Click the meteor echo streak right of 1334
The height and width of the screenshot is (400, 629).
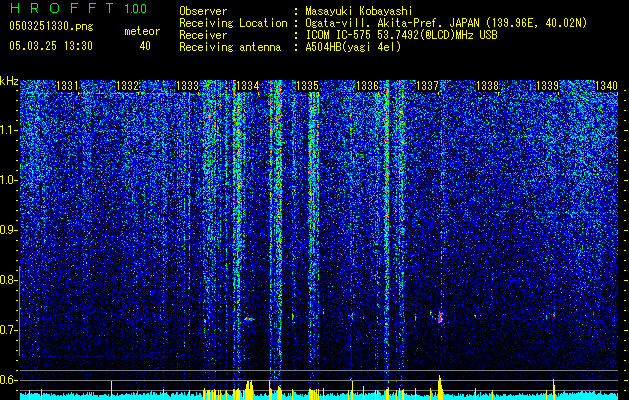[249, 319]
